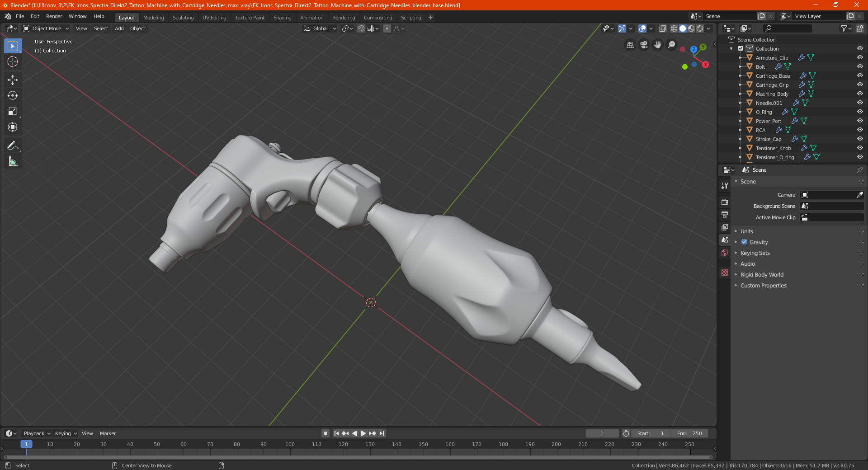Toggle proportional editing
The width and height of the screenshot is (868, 470).
click(x=387, y=28)
